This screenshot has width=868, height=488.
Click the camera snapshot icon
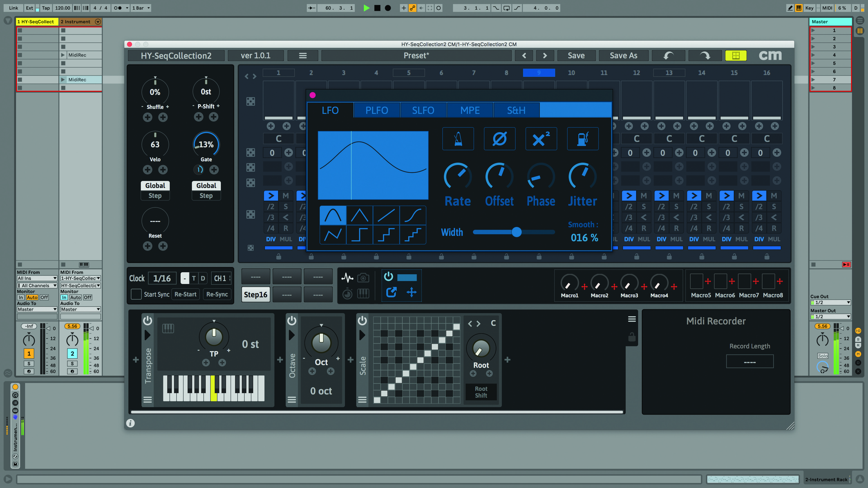363,278
